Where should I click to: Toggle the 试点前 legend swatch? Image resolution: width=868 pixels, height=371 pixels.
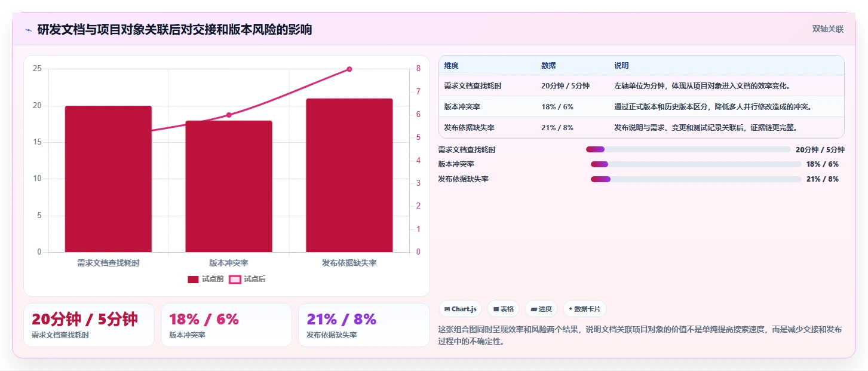pyautogui.click(x=193, y=279)
